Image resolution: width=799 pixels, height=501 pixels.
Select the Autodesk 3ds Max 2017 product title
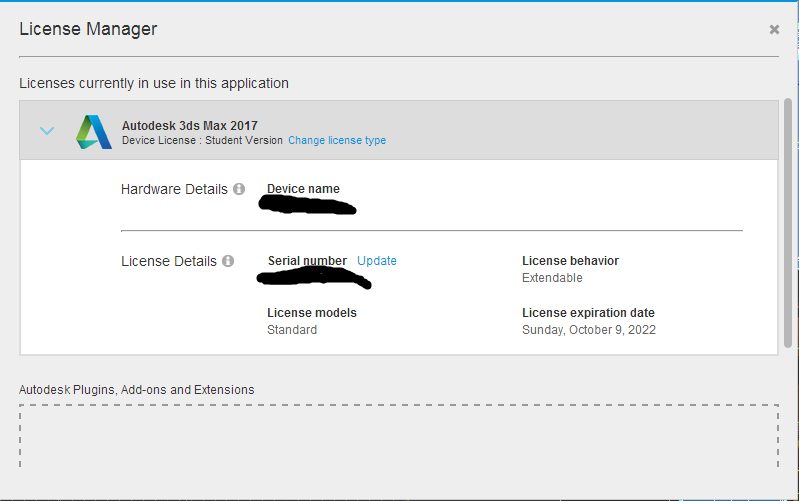tap(189, 126)
